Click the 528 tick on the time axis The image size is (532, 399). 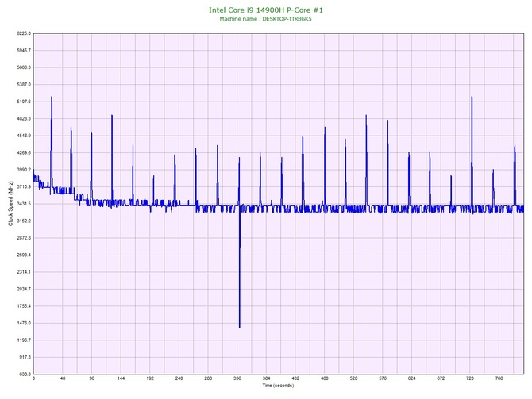coord(353,378)
